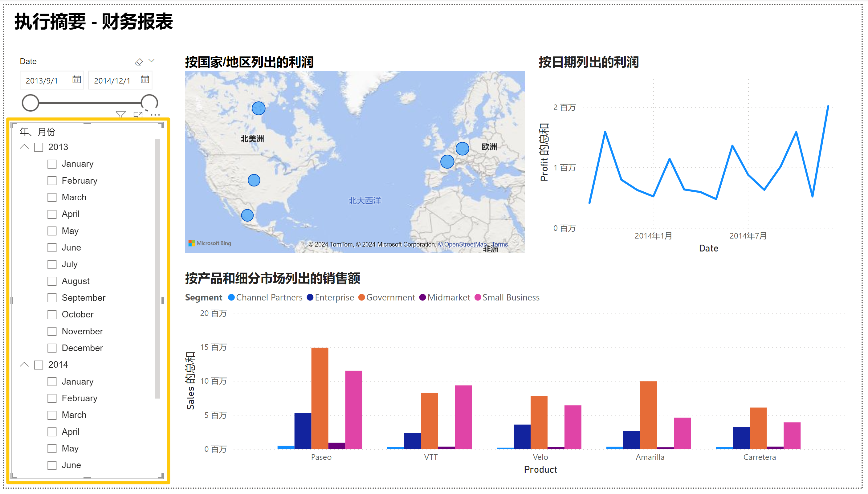The image size is (868, 494).
Task: Open the OpenStreetMap link on the map
Action: pyautogui.click(x=462, y=244)
